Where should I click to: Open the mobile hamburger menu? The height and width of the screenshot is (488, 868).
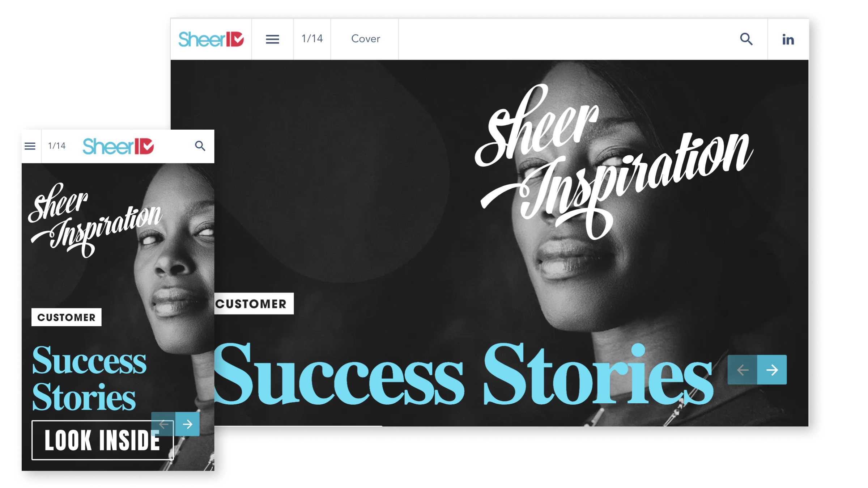click(30, 146)
